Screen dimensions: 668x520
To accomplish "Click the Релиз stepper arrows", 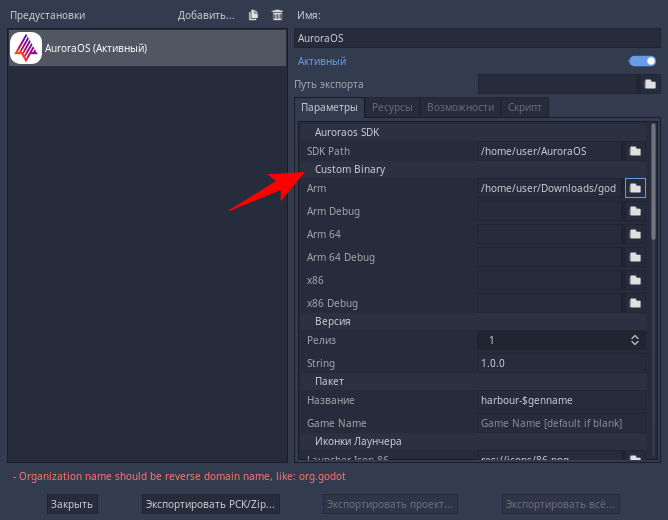I will pos(635,340).
